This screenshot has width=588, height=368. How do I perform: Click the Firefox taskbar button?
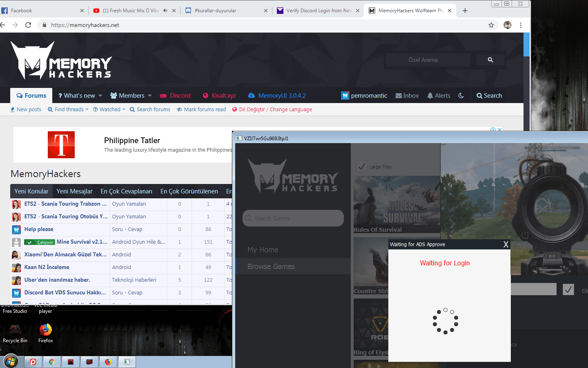pos(108,362)
